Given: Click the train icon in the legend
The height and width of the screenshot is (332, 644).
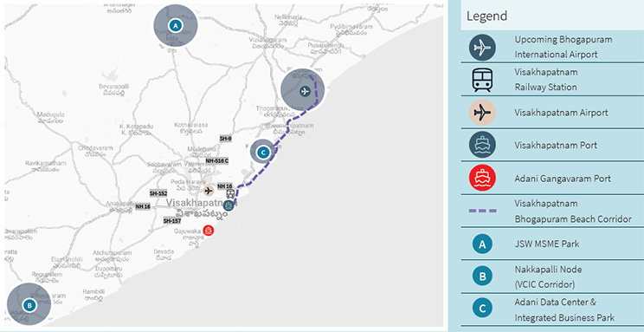Looking at the screenshot, I should click(x=482, y=80).
